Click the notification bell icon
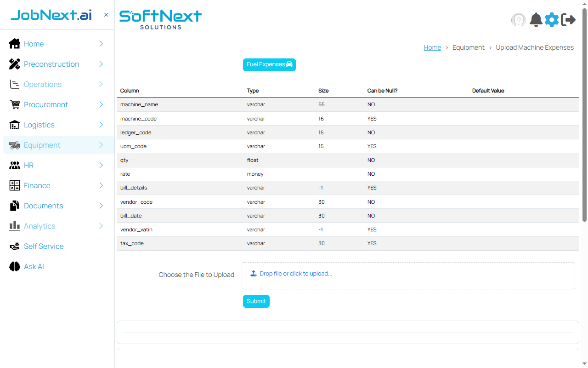 535,20
